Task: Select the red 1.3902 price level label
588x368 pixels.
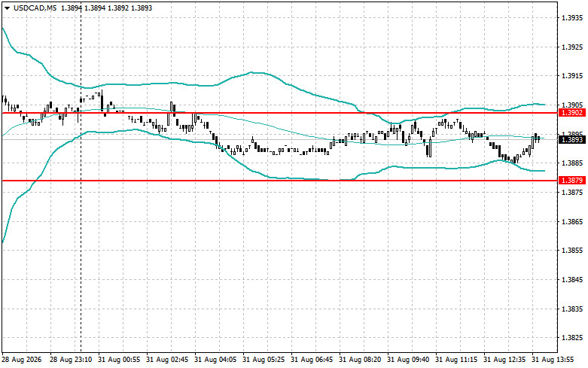Action: coord(572,113)
